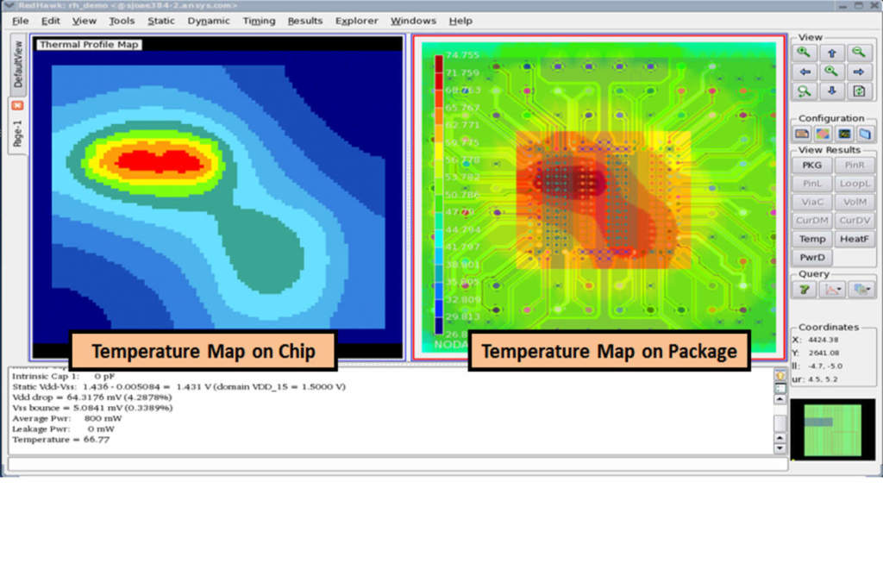This screenshot has height=588, width=883.
Task: Pan view up with the up arrow
Action: 832,53
